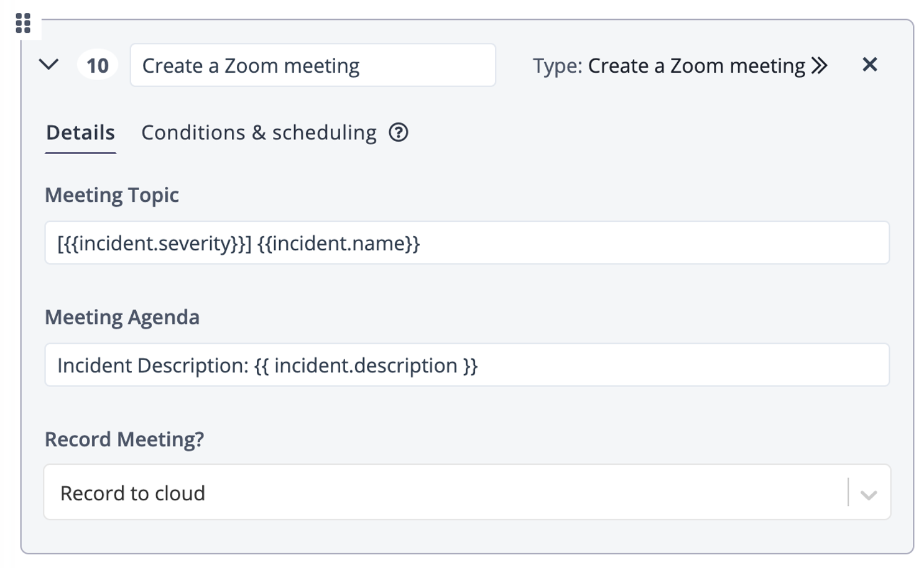Focus the Meeting Topic input field
The image size is (924, 568).
467,242
